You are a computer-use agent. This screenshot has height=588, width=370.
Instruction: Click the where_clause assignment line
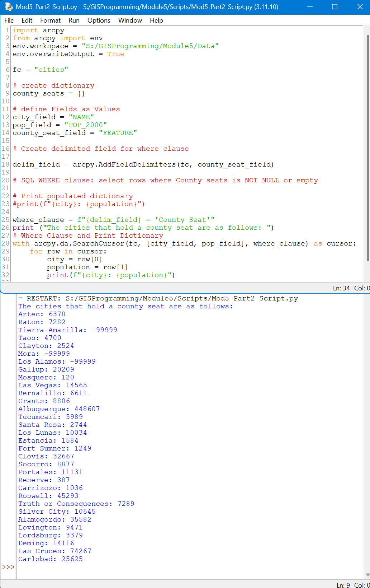113,220
